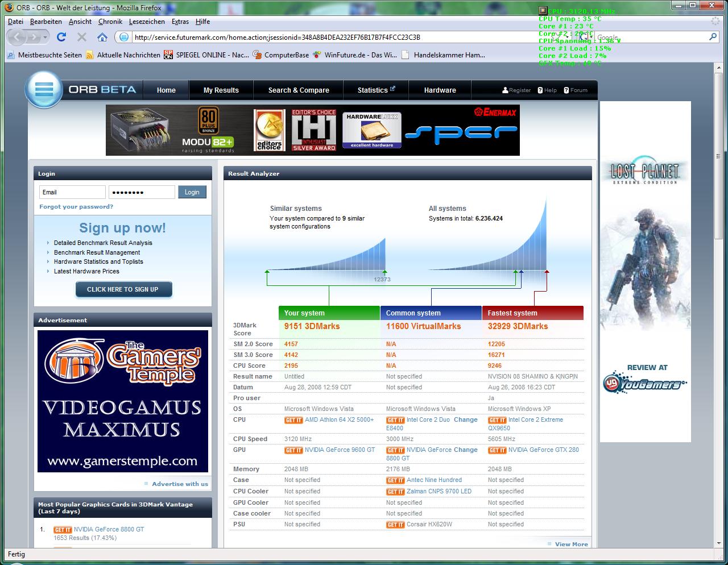Open the Extras menu

(x=180, y=22)
